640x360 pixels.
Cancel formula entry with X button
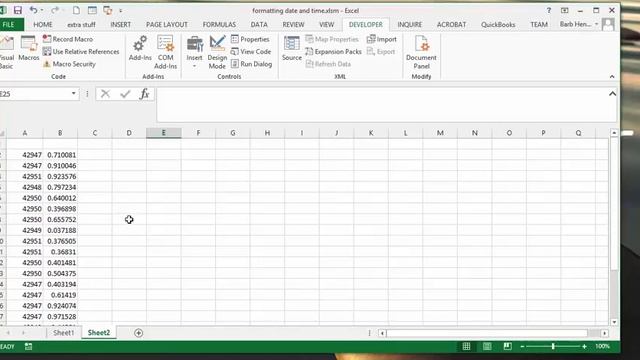pyautogui.click(x=105, y=94)
